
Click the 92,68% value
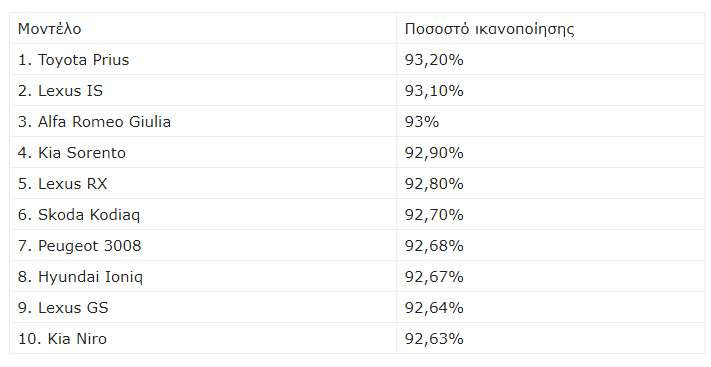point(434,245)
